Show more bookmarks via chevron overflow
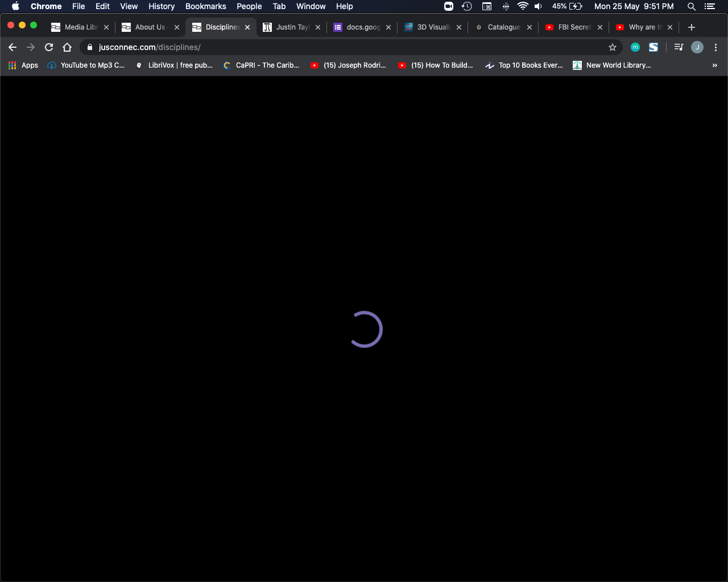 [x=715, y=65]
